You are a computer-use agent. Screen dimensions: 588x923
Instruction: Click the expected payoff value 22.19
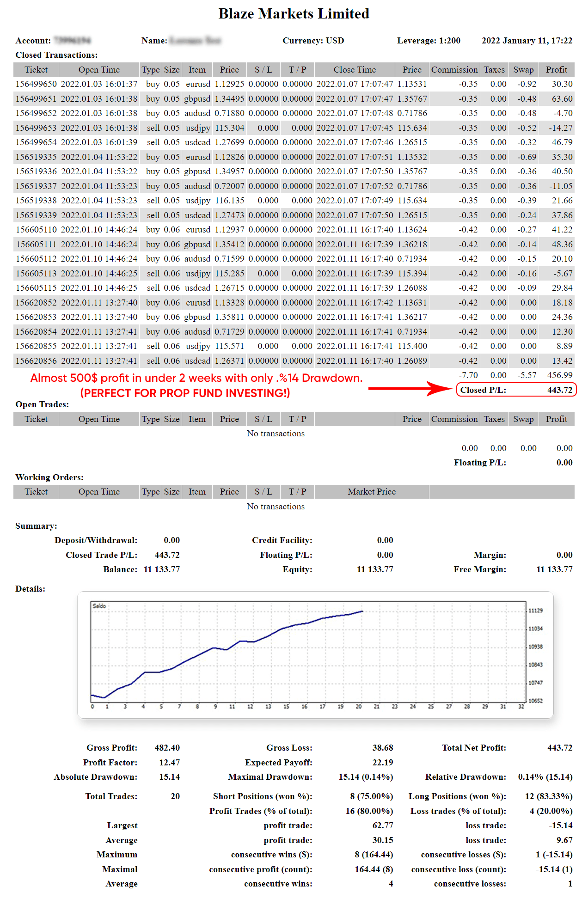383,763
